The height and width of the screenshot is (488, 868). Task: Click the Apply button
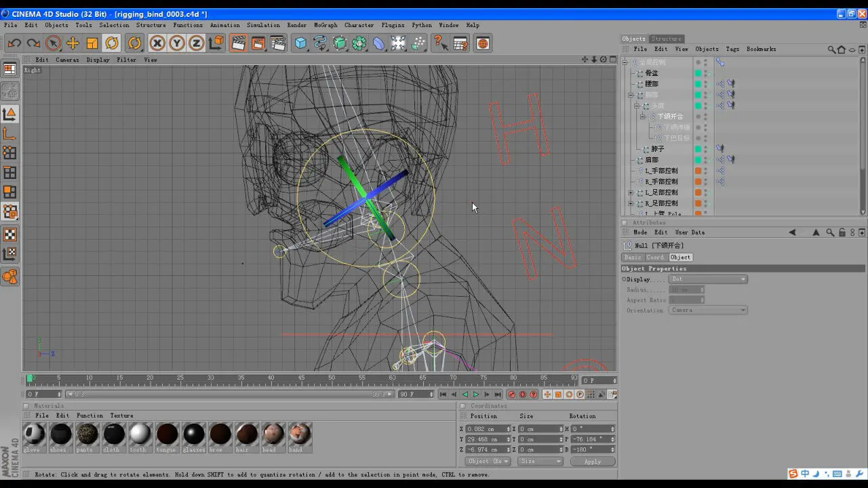593,462
